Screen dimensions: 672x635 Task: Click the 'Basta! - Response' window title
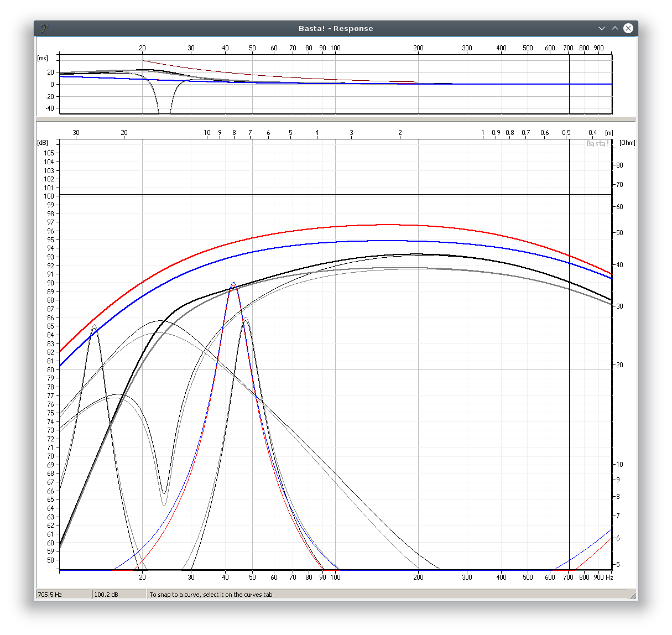[336, 28]
